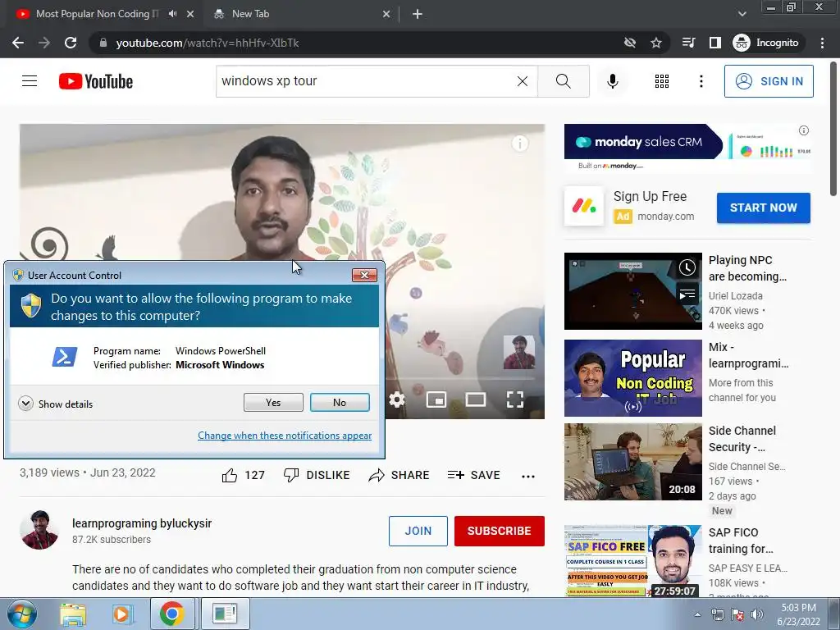The image size is (840, 630).
Task: Open SAP FICO training video title
Action: pyautogui.click(x=741, y=541)
